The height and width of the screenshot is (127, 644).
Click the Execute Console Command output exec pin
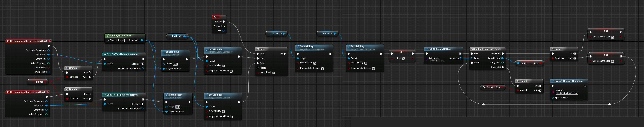click(x=585, y=86)
